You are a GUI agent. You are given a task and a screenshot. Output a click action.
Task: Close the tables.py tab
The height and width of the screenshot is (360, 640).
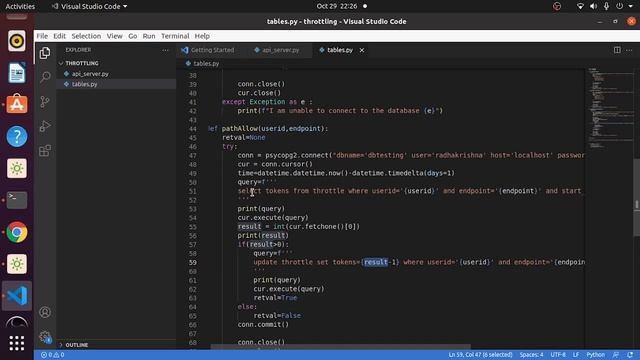pyautogui.click(x=362, y=50)
